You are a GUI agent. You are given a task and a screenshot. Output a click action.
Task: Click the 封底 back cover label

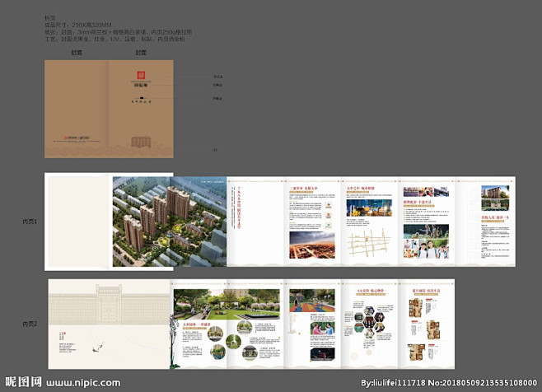[77, 52]
